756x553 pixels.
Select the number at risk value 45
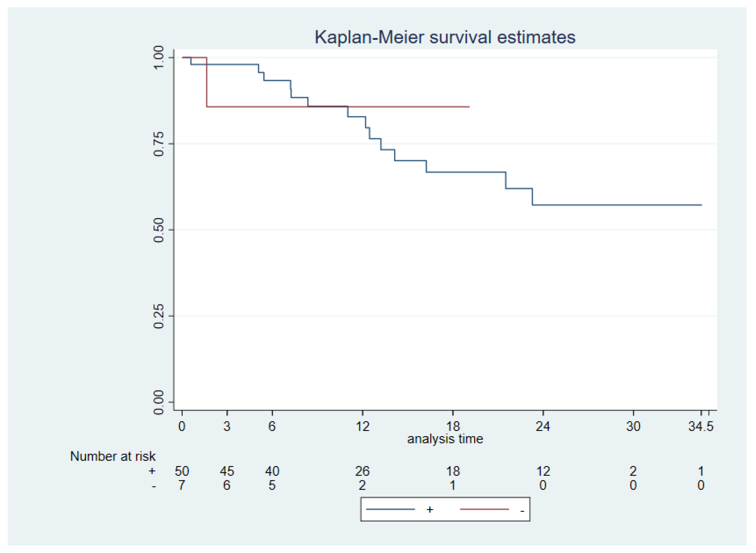[227, 471]
